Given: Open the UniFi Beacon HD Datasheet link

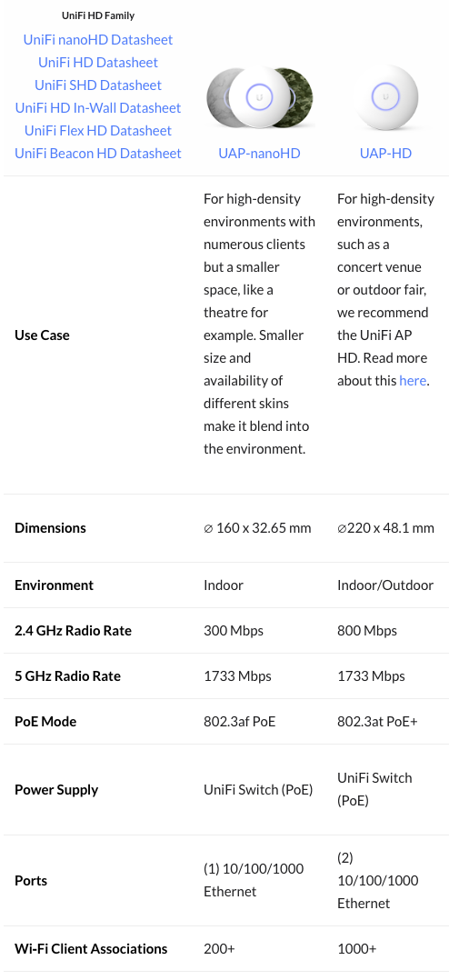Looking at the screenshot, I should click(98, 153).
